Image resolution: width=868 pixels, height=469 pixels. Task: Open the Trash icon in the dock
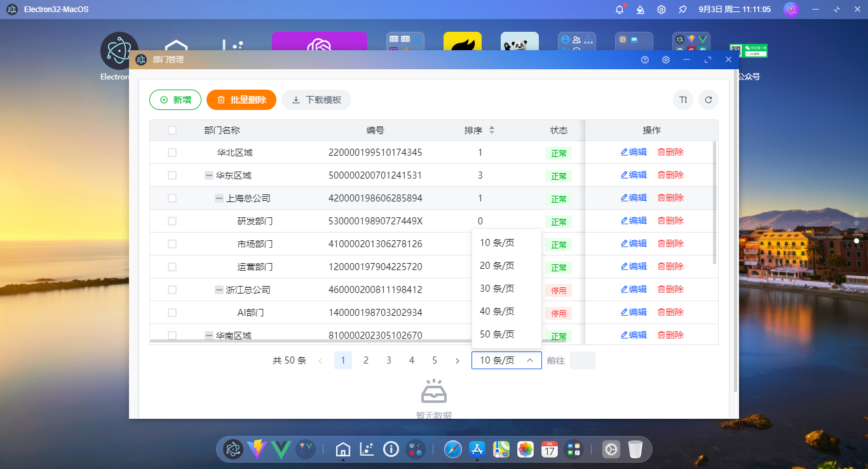635,449
